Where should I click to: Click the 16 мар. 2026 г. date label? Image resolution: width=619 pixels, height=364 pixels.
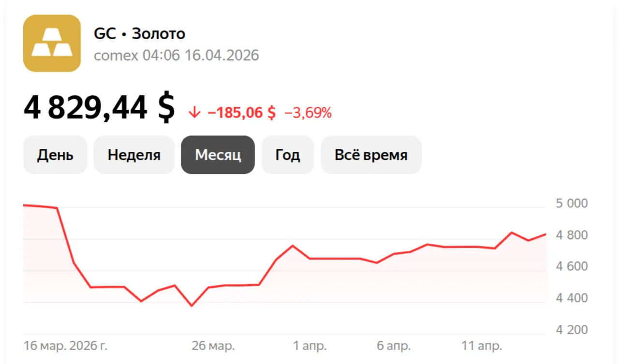tap(65, 346)
